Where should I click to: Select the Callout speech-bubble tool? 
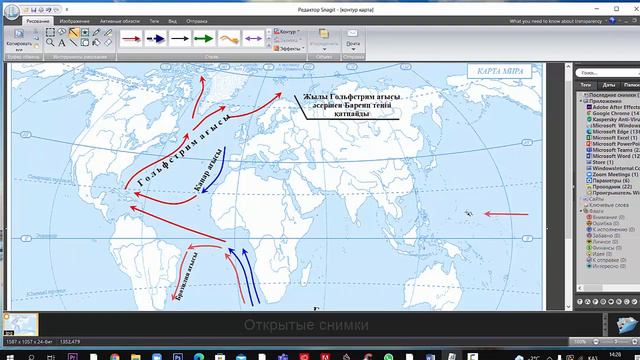62,33
